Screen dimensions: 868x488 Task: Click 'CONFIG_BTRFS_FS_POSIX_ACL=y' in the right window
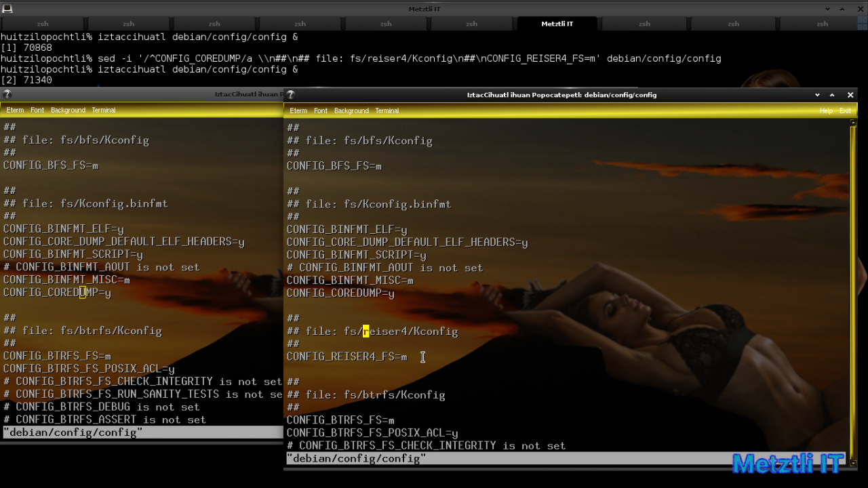pos(372,432)
